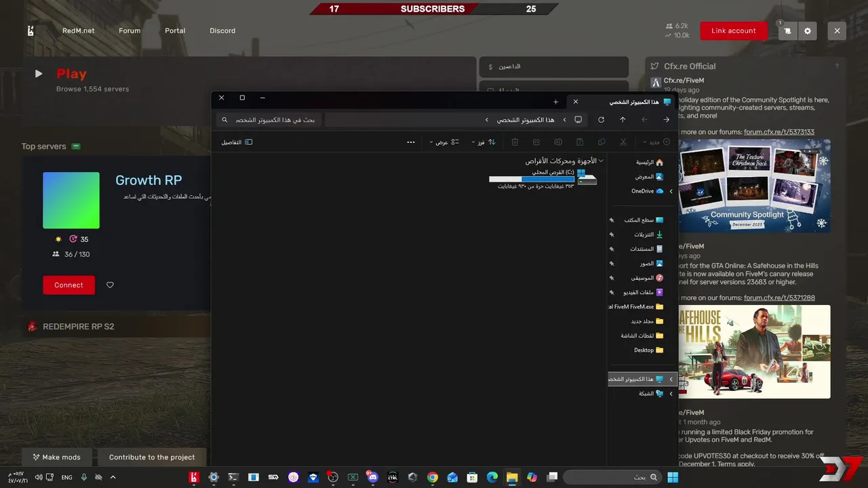The image size is (868, 488).
Task: Click the copy icon in Explorer toolbar
Action: (x=601, y=142)
